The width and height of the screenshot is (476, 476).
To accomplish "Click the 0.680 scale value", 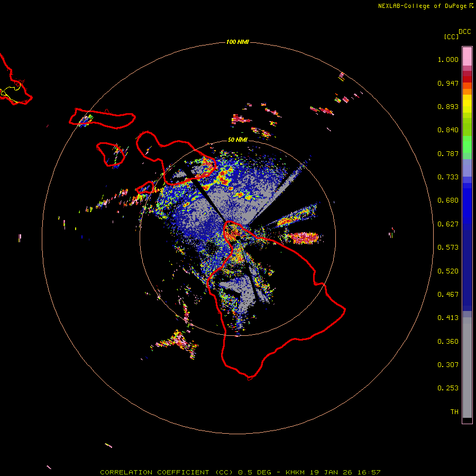I will tap(448, 200).
